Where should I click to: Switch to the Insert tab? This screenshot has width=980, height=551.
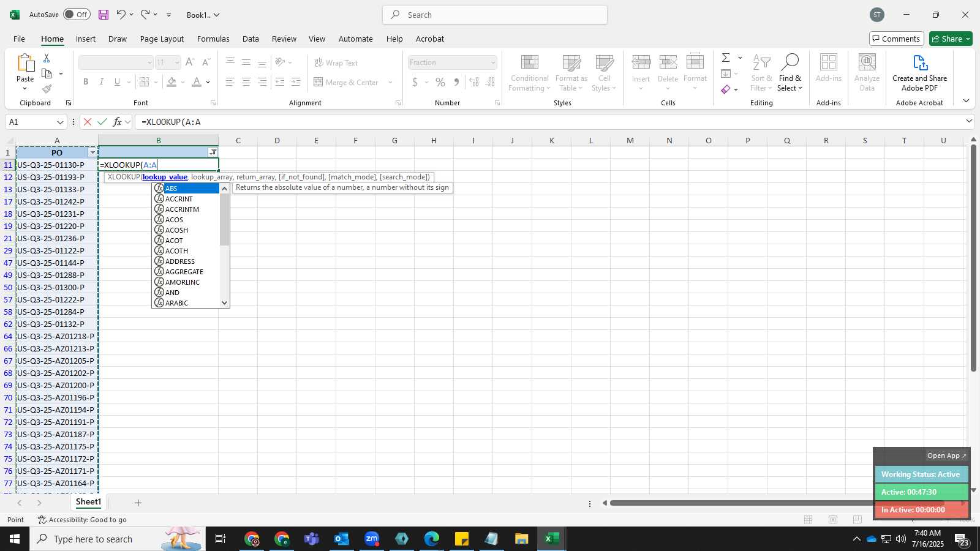[86, 39]
